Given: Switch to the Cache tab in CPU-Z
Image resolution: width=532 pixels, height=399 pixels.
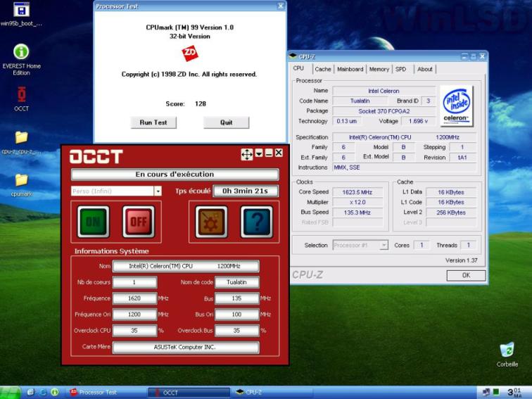Looking at the screenshot, I should (x=323, y=69).
